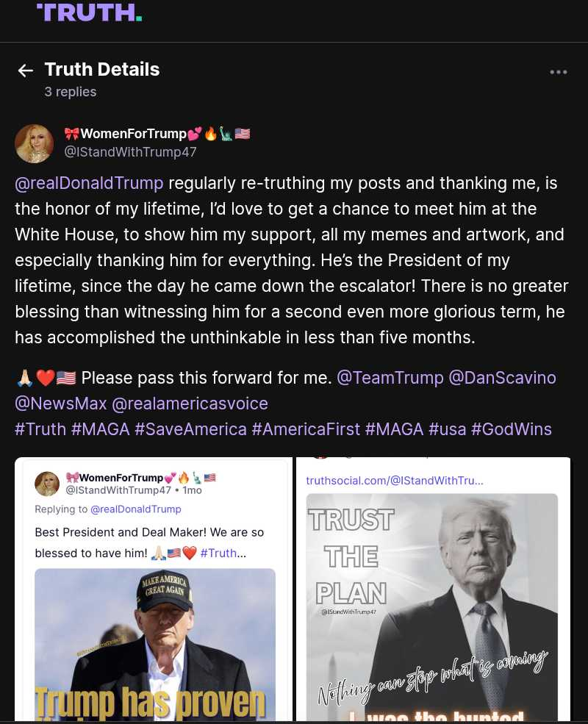Browse the #SaveAmerica hashtag
Screen dimensions: 588x724
pos(190,429)
